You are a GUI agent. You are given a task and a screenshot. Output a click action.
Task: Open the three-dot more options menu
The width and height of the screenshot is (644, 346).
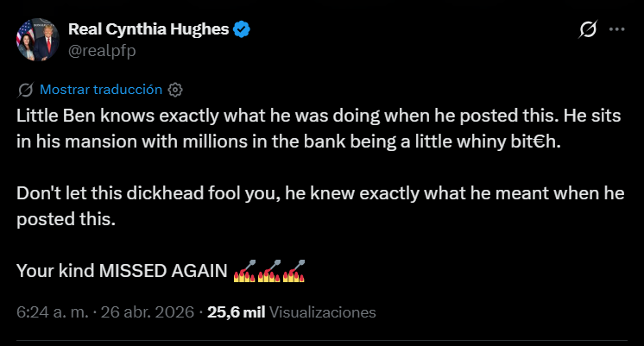(x=616, y=29)
